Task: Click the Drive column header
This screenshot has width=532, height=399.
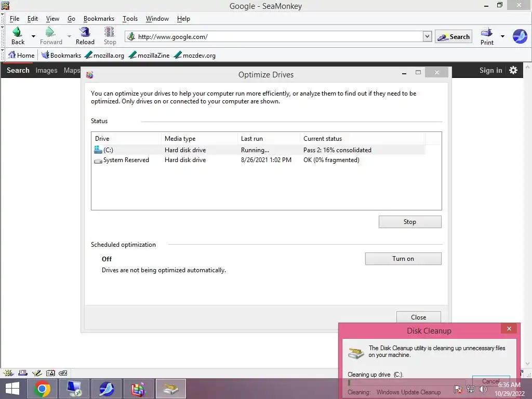Action: pyautogui.click(x=126, y=138)
